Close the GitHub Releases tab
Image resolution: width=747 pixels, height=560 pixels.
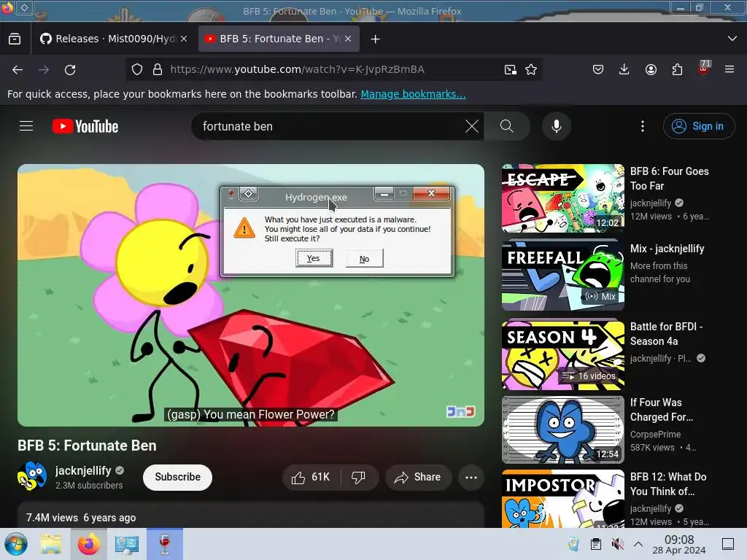[184, 39]
